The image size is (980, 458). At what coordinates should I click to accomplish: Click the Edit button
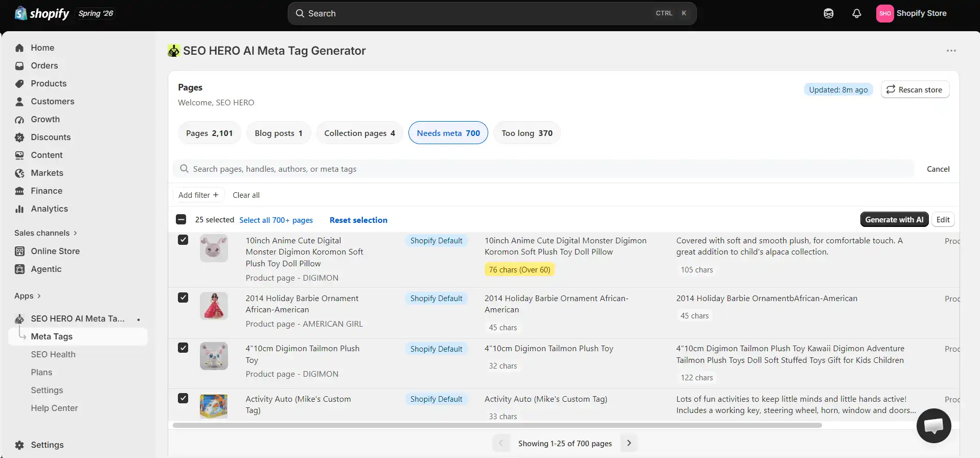tap(943, 219)
